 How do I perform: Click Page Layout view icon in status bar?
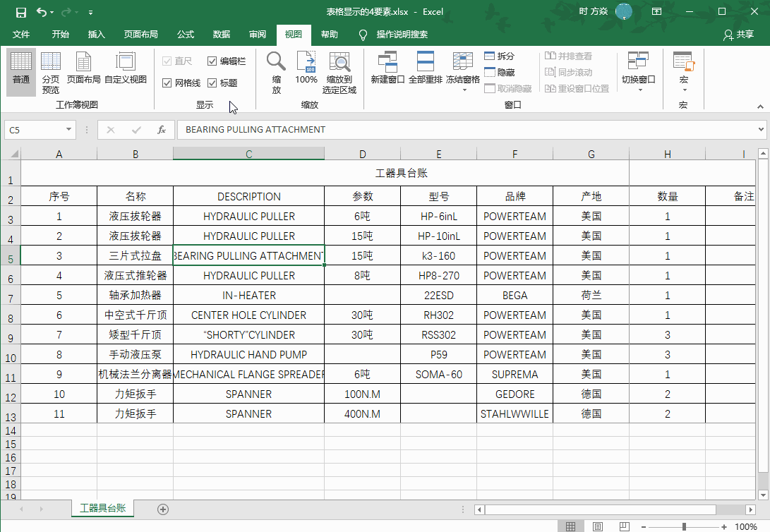(598, 526)
